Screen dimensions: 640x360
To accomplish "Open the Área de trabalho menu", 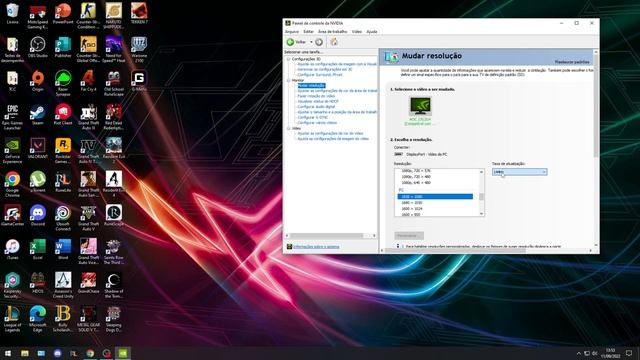I will click(x=333, y=31).
